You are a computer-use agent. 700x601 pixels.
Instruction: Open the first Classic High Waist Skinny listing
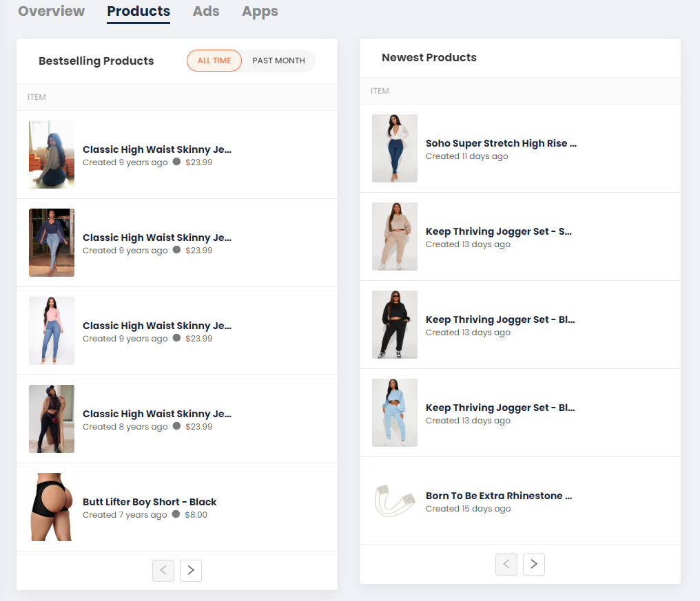tap(157, 149)
